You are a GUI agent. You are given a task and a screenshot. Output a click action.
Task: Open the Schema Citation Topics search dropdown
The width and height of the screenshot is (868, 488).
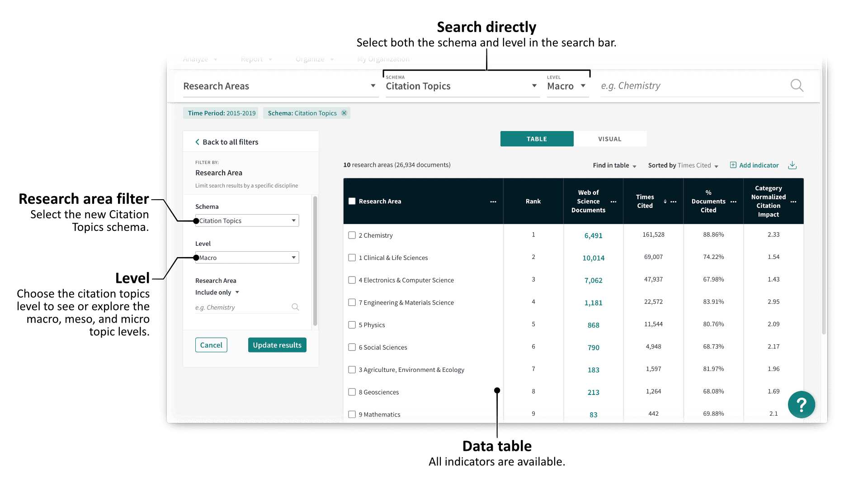(462, 86)
